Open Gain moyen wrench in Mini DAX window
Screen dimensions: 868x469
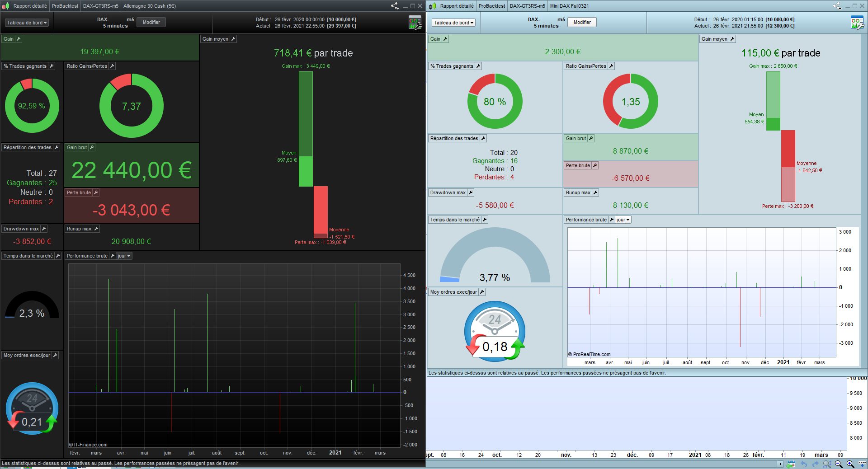(732, 39)
